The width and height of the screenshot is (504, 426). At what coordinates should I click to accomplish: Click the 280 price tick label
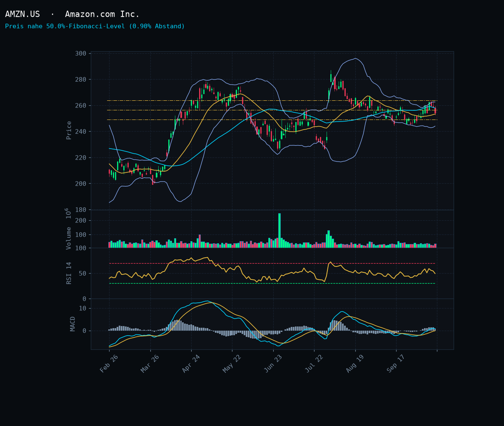(x=81, y=80)
